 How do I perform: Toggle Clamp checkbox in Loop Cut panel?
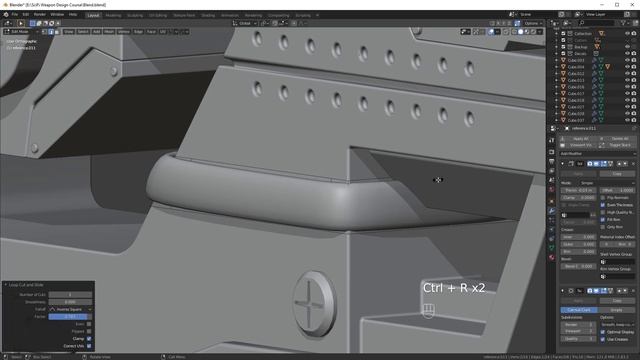[x=89, y=339]
